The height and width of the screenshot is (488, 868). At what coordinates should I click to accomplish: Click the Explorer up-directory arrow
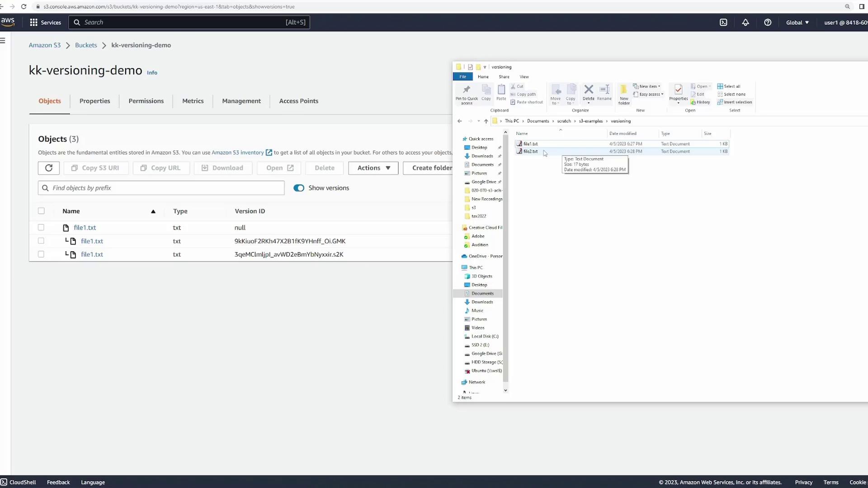click(486, 121)
